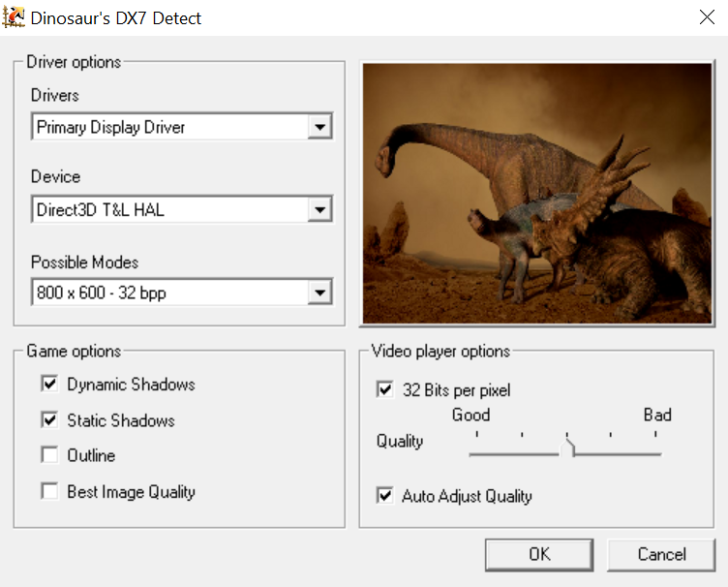Uncheck Static Shadows option
The height and width of the screenshot is (587, 728).
49,419
